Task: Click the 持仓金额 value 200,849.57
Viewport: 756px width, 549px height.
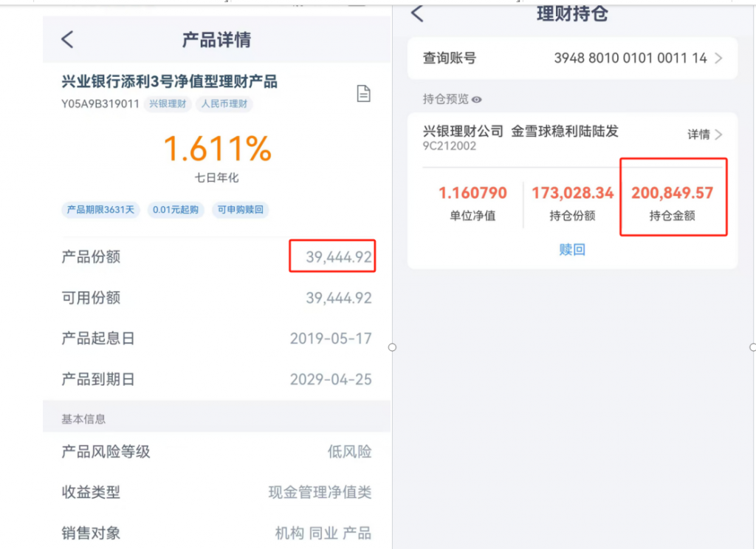Action: 672,193
